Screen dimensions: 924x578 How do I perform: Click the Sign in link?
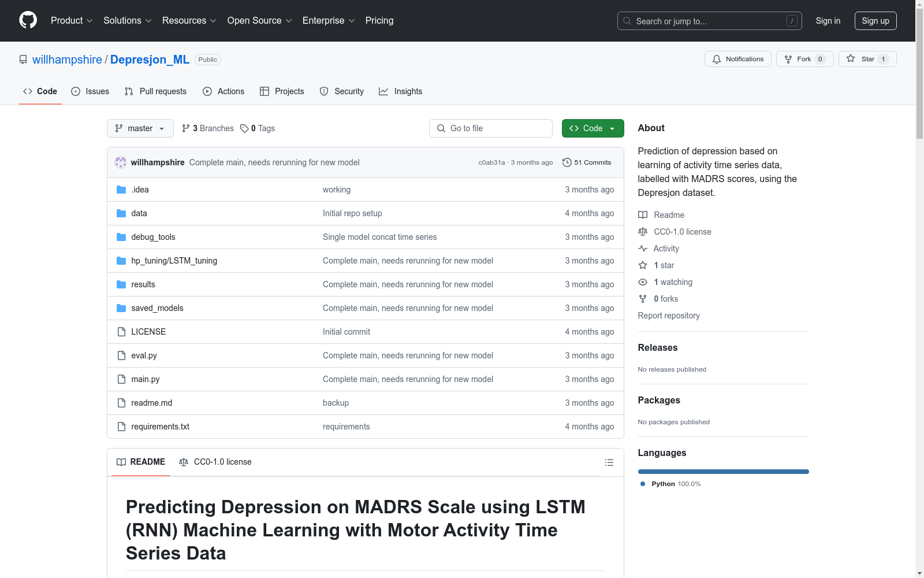pos(828,21)
